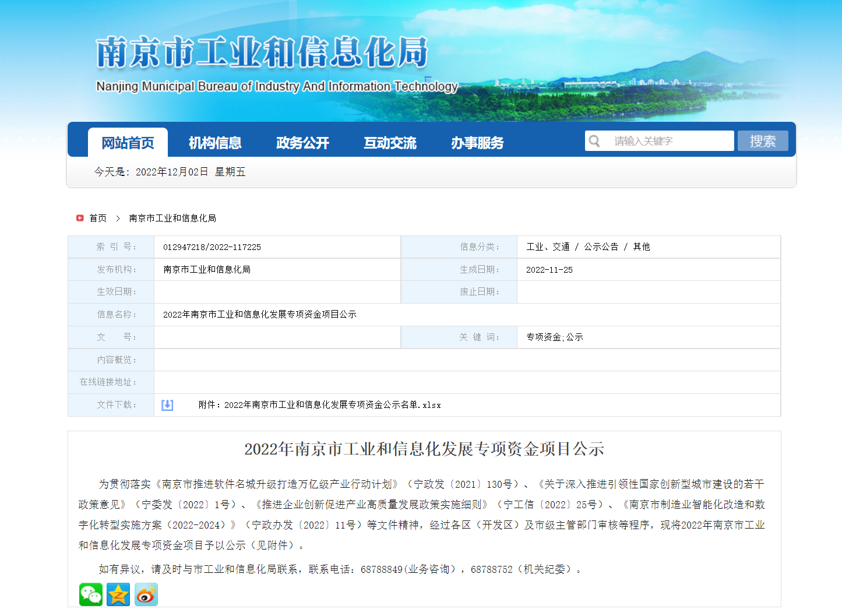Click the 搜索 button
The image size is (842, 616).
coord(763,141)
